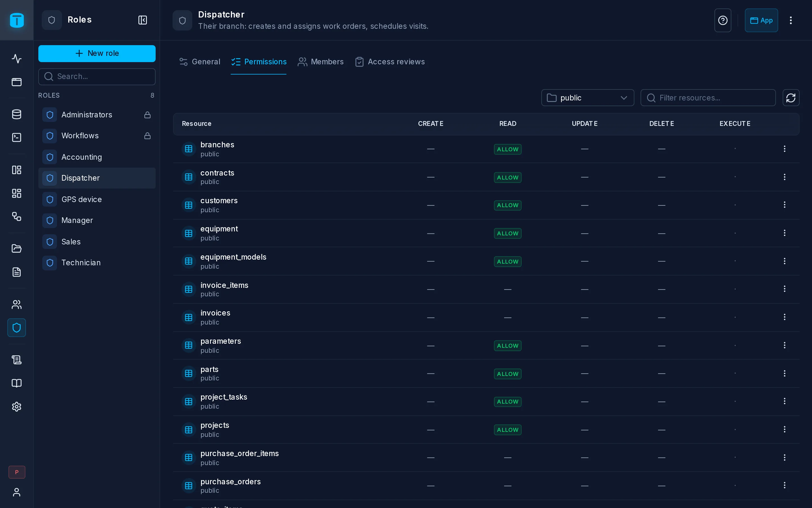This screenshot has height=508, width=812.
Task: Open the database icon in the sidebar
Action: point(16,114)
